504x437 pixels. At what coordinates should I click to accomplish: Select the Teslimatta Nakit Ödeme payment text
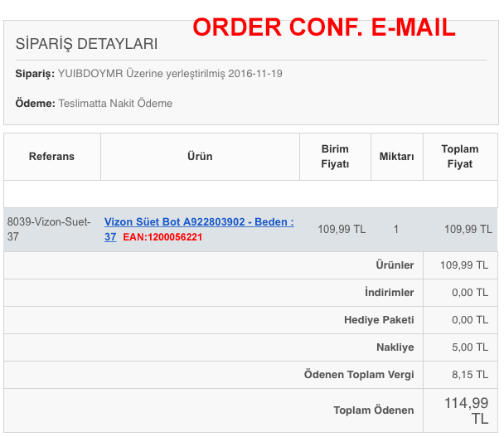click(x=115, y=103)
